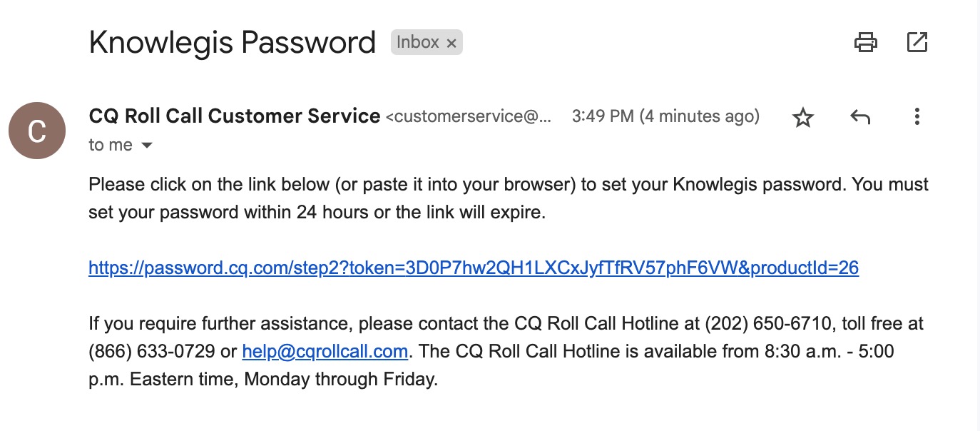Star the CQ Roll Call message

coord(803,117)
